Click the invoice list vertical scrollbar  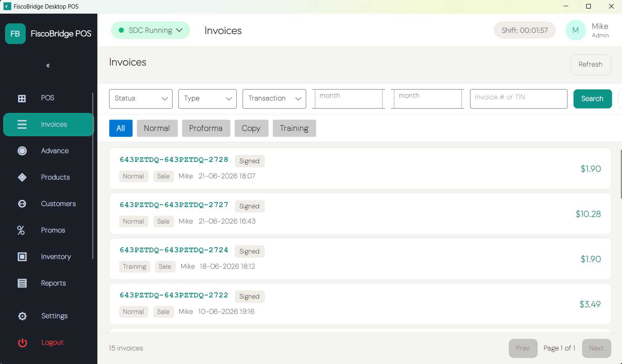pyautogui.click(x=621, y=174)
